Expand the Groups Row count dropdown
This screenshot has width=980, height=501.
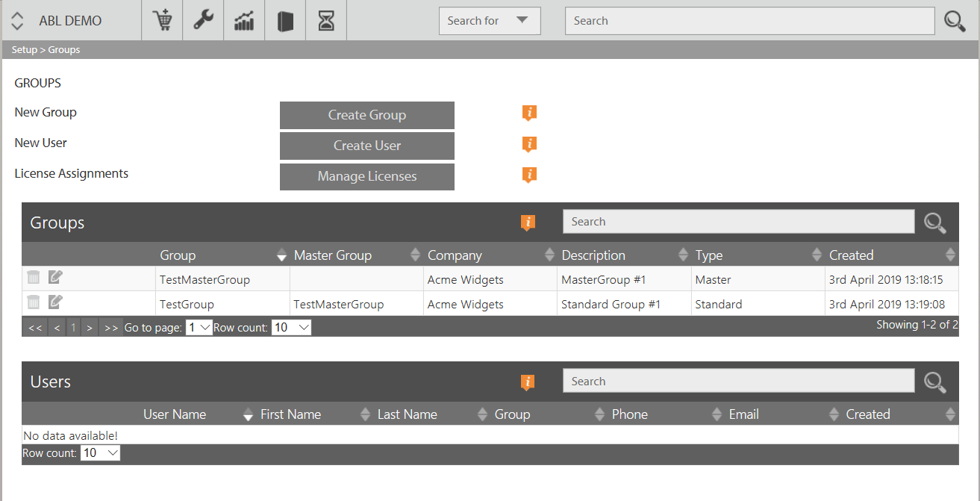pos(291,327)
